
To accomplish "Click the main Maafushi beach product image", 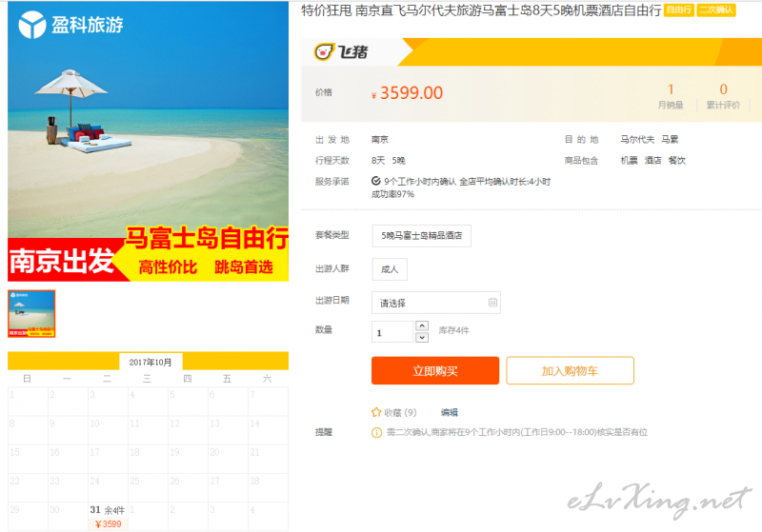I will pos(148,141).
